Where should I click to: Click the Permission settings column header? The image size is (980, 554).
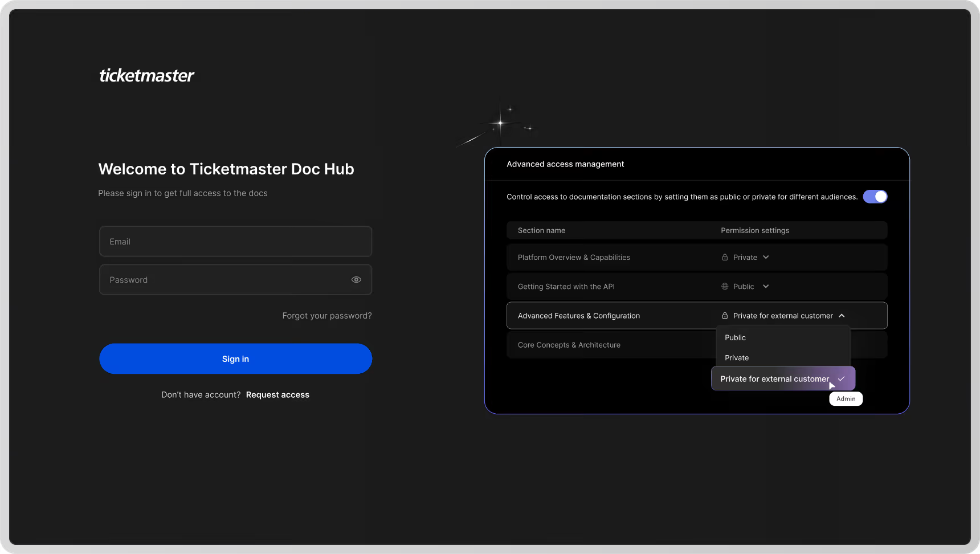[x=755, y=230]
